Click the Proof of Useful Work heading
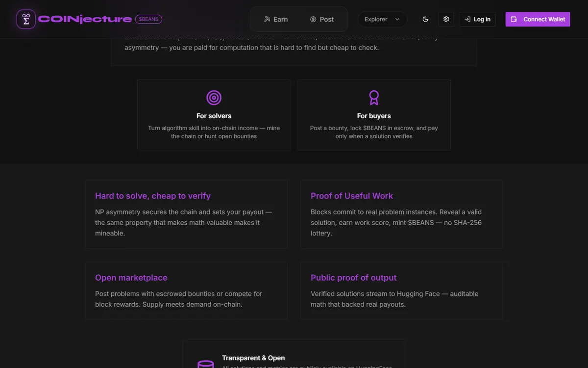588x368 pixels. 352,196
